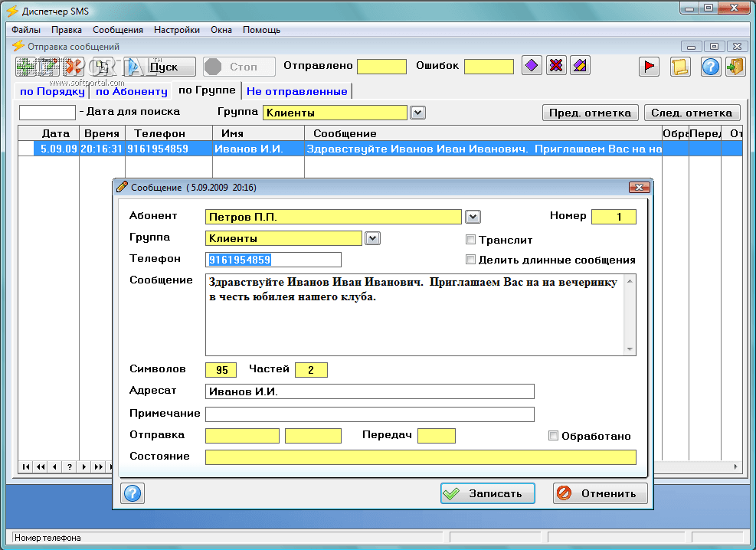Click the table horizontal scrollbar right arrow

tap(736, 467)
